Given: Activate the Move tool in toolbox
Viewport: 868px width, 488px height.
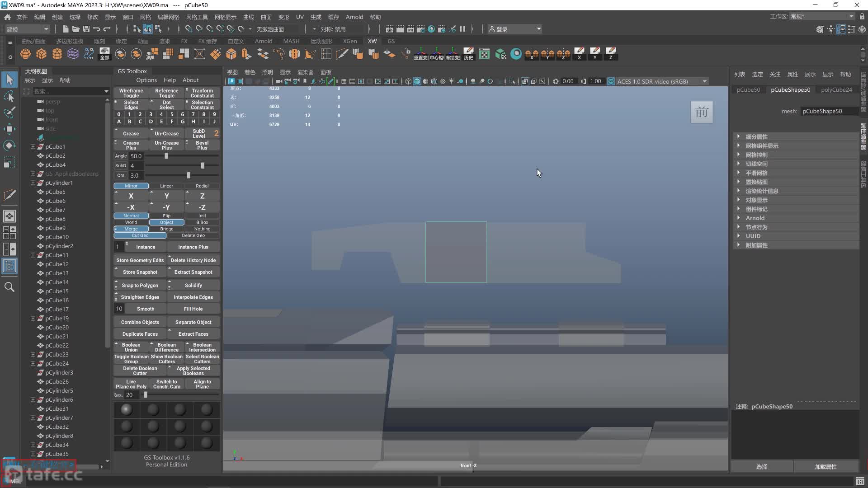Looking at the screenshot, I should pyautogui.click(x=9, y=129).
